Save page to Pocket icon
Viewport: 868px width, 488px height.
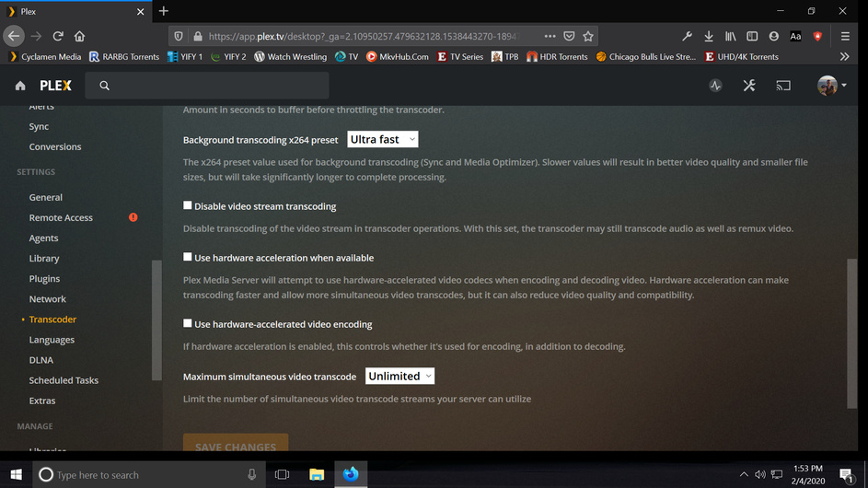(569, 36)
